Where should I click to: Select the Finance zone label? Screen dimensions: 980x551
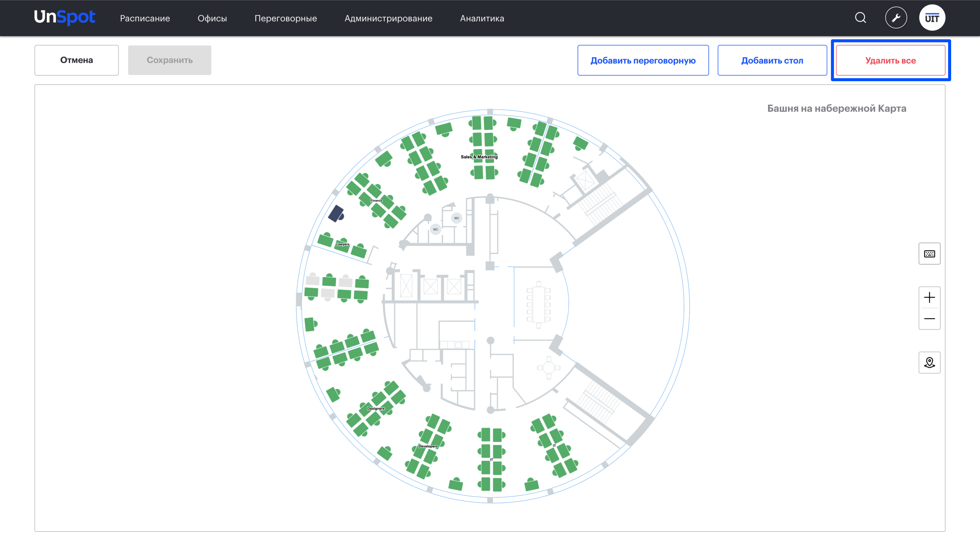tap(376, 201)
